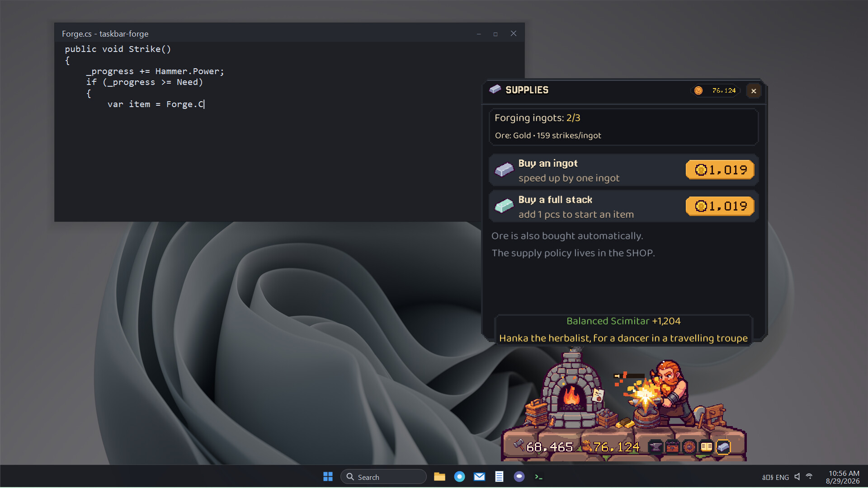
Task: Open the Windows Start menu
Action: (328, 477)
